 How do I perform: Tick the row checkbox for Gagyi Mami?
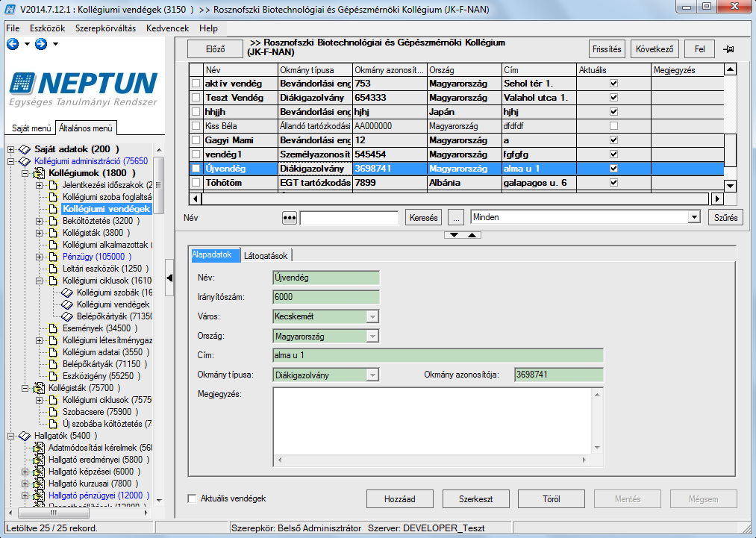[x=196, y=140]
